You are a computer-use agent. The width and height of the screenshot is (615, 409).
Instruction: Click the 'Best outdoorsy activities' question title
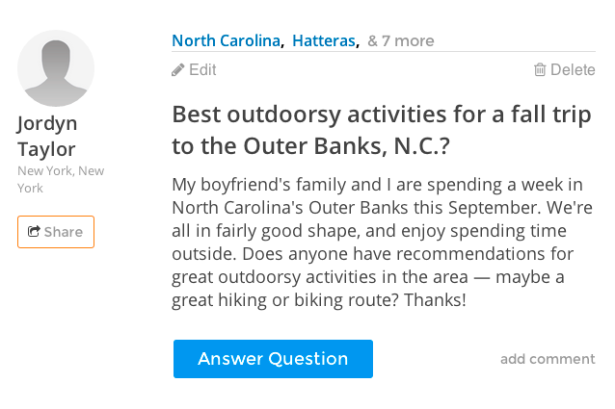pyautogui.click(x=381, y=130)
